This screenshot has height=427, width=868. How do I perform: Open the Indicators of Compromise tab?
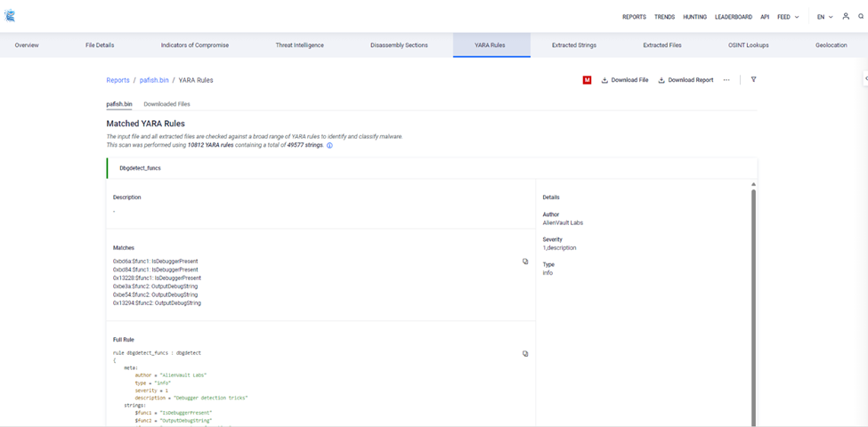[x=195, y=45]
